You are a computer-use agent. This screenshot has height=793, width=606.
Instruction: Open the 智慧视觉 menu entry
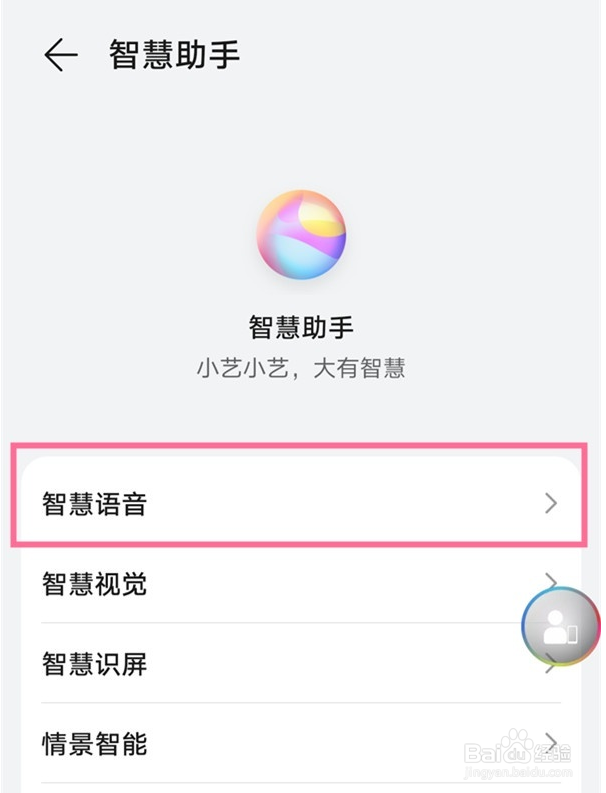[95, 583]
